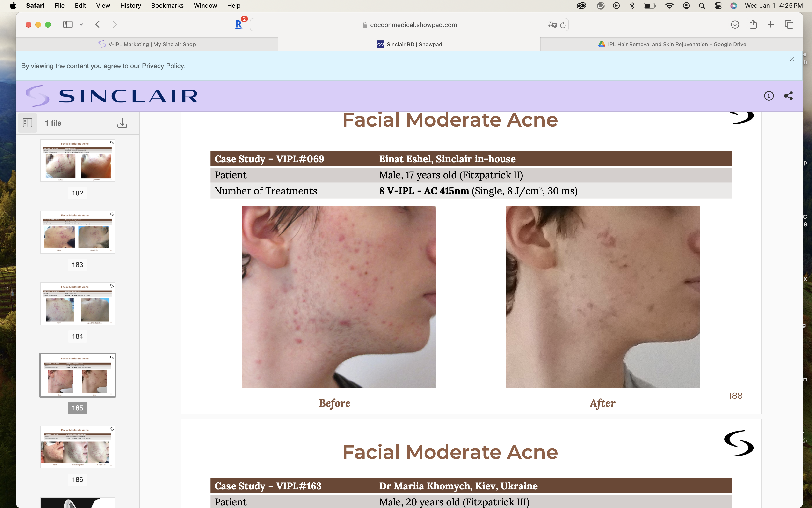Open the Safari menu
The image size is (812, 508).
pyautogui.click(x=35, y=6)
